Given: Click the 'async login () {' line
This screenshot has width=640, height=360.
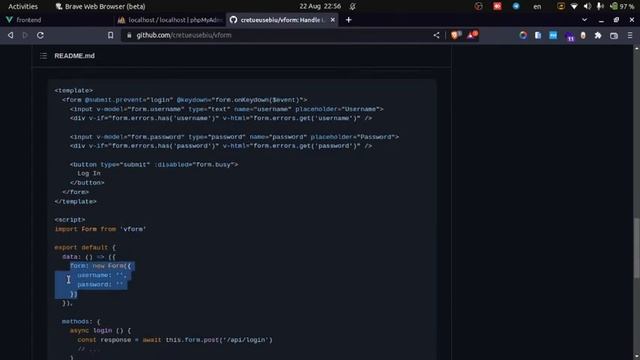Looking at the screenshot, I should click(100, 331).
